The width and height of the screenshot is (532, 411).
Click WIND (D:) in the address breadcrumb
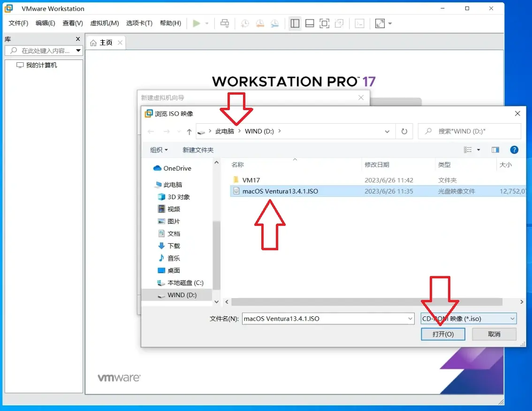pos(259,131)
